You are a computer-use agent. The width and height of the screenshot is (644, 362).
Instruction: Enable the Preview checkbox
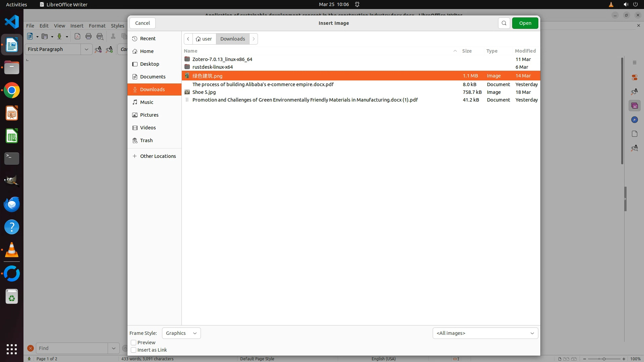pyautogui.click(x=133, y=343)
